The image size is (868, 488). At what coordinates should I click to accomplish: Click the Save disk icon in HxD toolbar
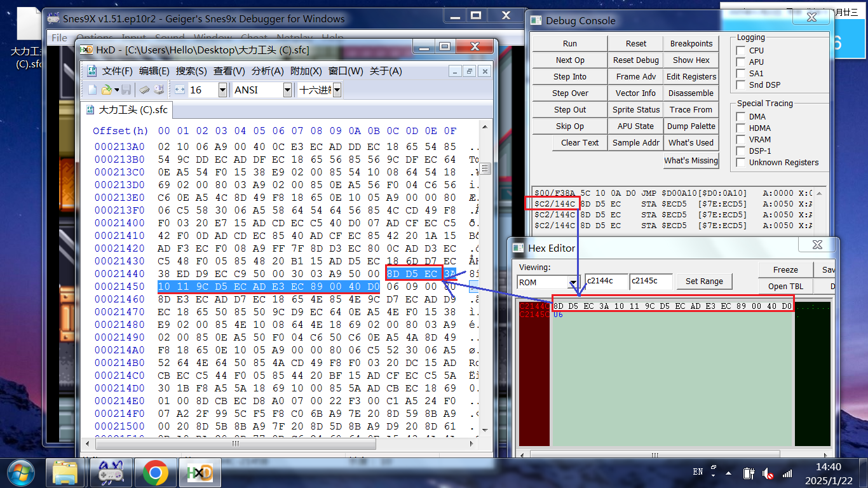[x=126, y=90]
